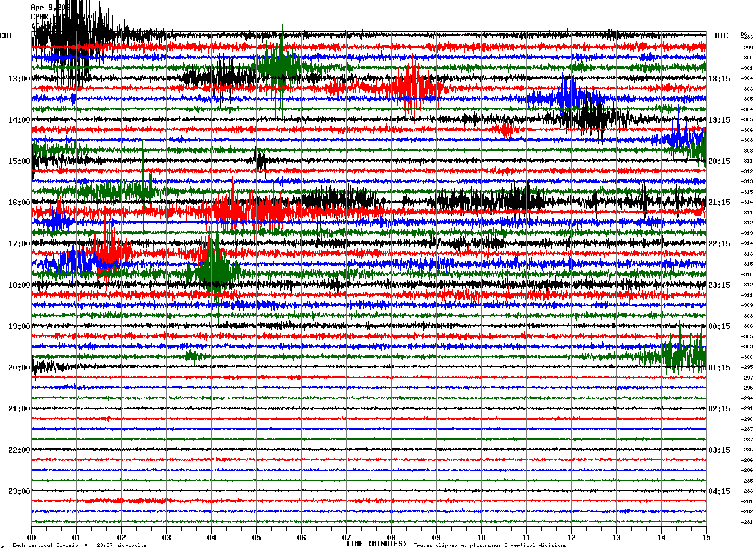Select the 20:00 CDT row label

click(x=19, y=368)
